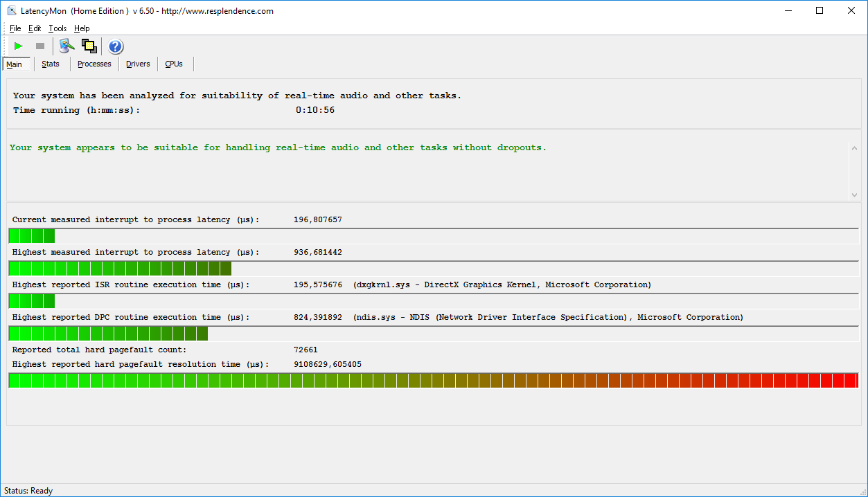Expand the Tools menu
This screenshot has width=868, height=497.
(57, 28)
